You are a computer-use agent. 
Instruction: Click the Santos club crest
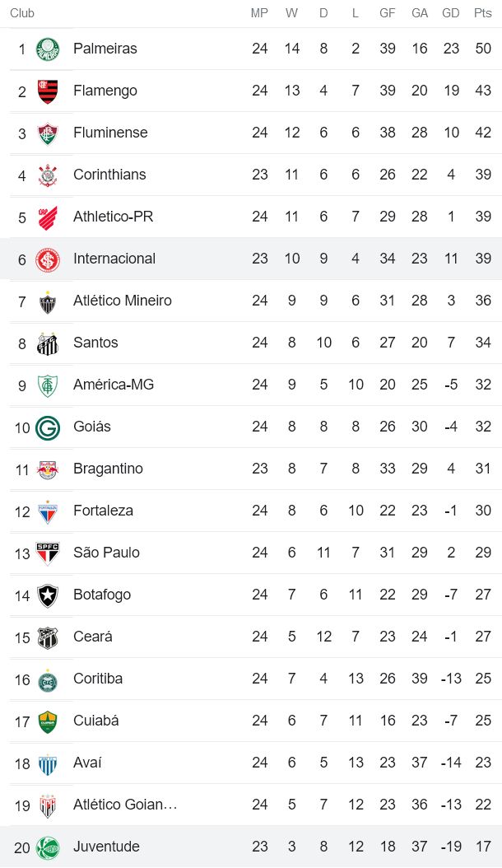coord(48,343)
